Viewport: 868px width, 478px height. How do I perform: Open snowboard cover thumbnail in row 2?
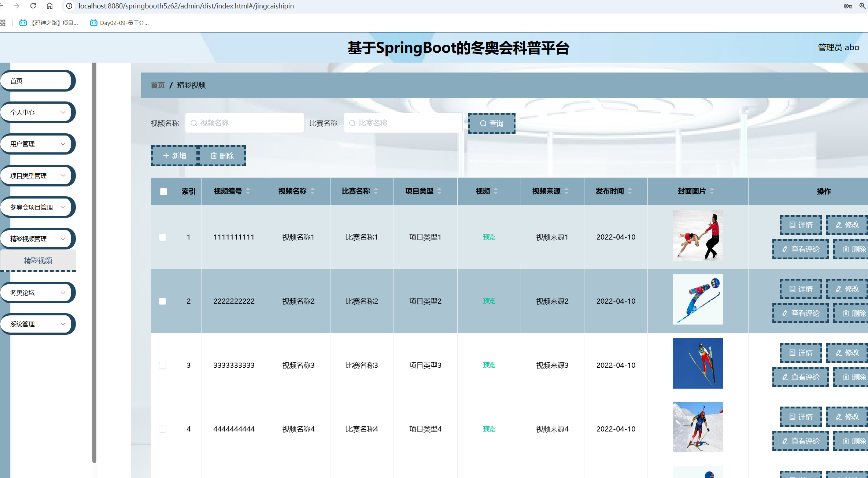pyautogui.click(x=698, y=299)
